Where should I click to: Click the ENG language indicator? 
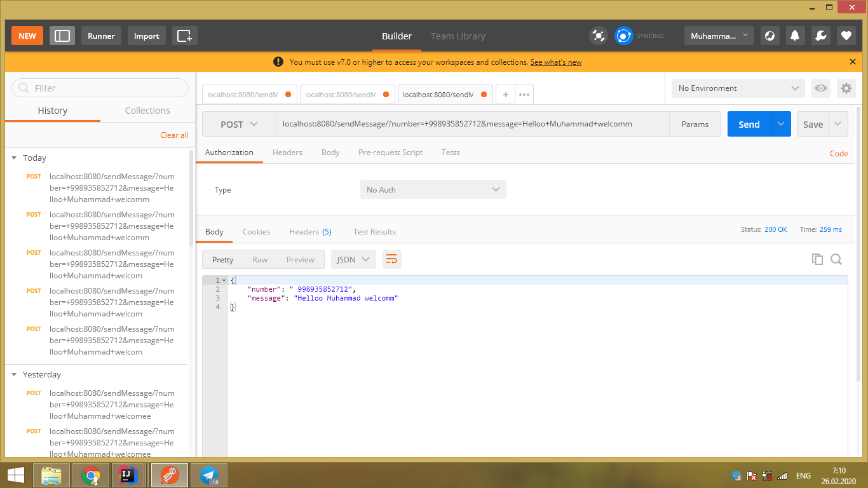click(x=803, y=475)
